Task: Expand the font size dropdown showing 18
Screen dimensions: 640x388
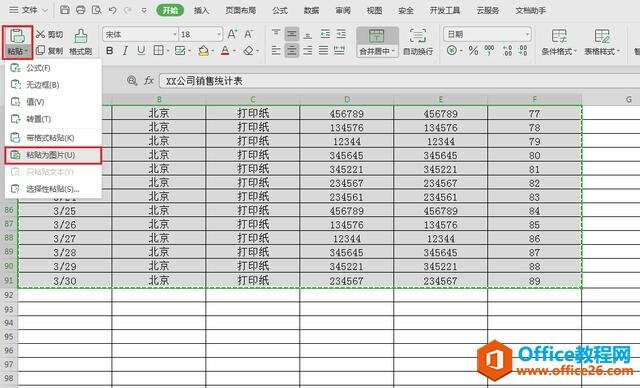Action: [219, 34]
